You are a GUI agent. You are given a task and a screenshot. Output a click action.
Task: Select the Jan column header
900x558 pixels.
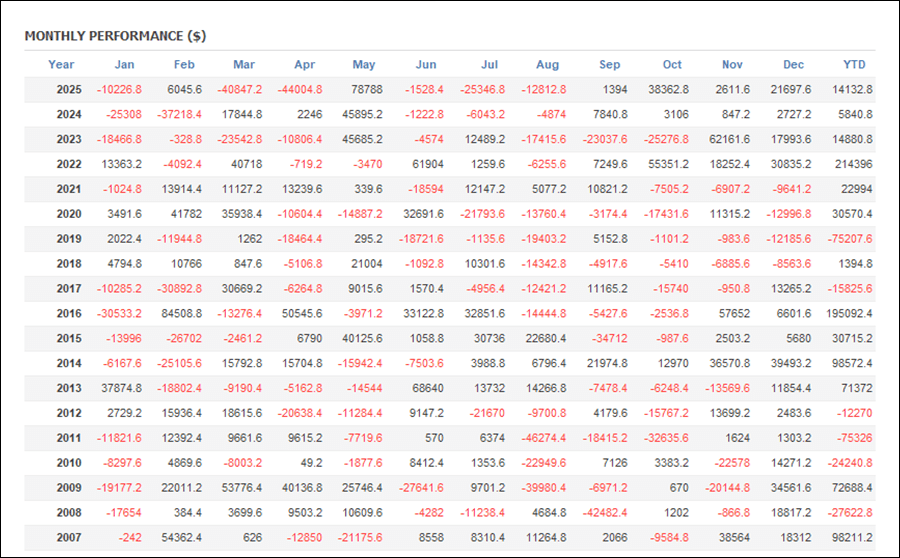[x=125, y=65]
